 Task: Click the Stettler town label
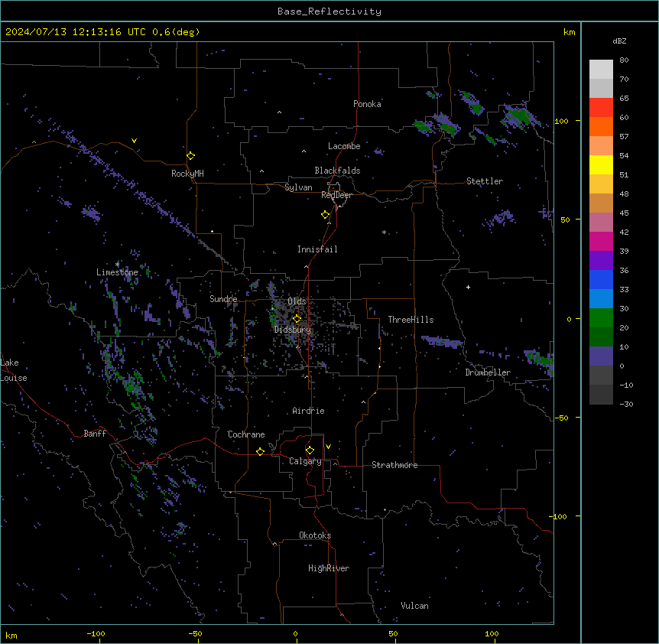click(485, 181)
